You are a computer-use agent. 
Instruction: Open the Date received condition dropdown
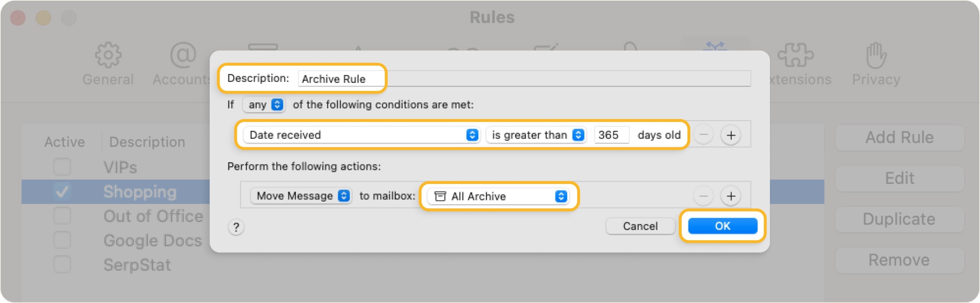[x=361, y=135]
